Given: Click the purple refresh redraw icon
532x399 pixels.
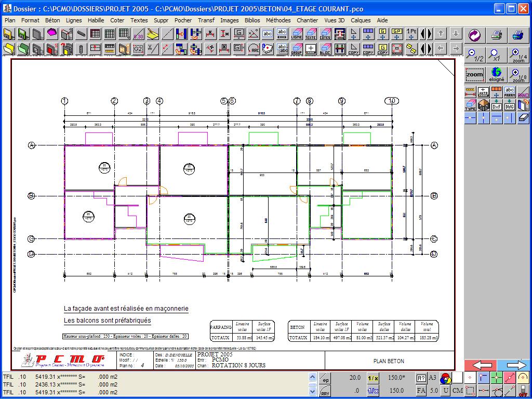Looking at the screenshot, I should pyautogui.click(x=475, y=35).
